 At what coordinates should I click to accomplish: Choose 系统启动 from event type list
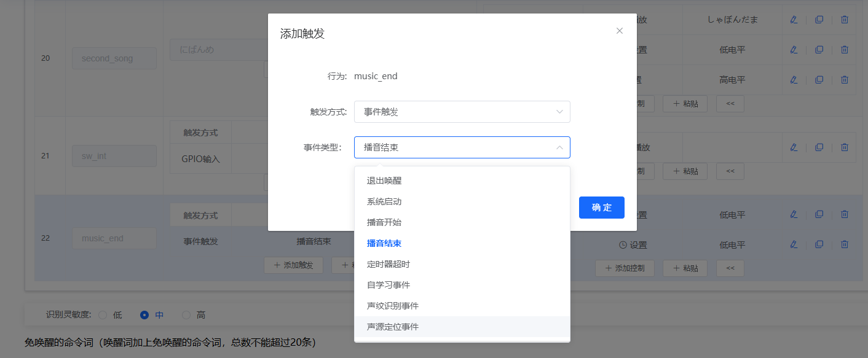click(x=462, y=201)
